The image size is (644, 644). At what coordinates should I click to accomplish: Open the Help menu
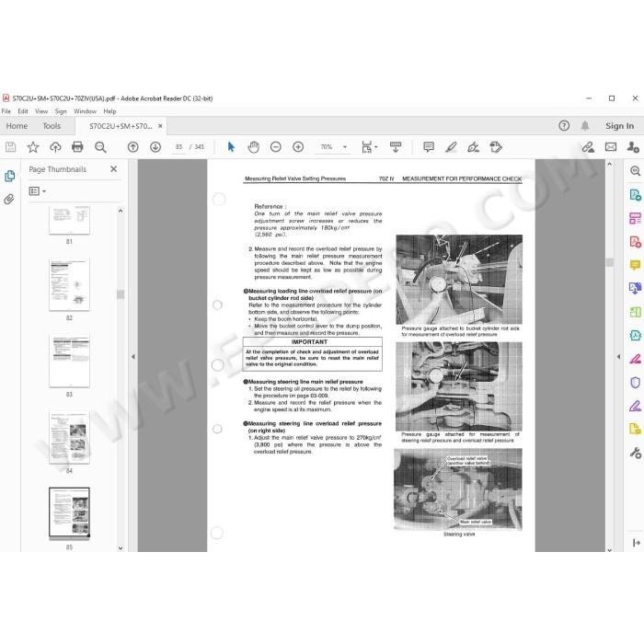109,111
